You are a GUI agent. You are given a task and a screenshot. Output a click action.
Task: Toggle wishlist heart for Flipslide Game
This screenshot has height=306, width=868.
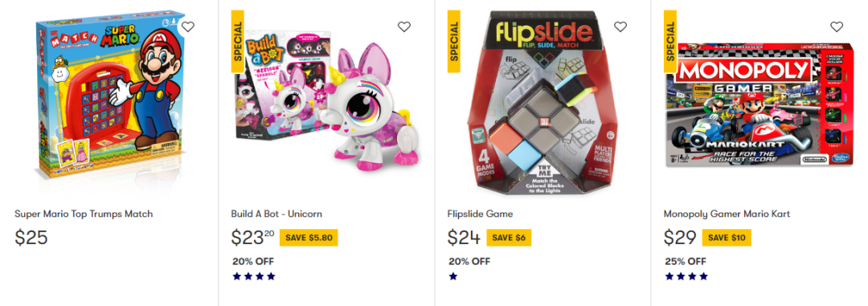pyautogui.click(x=620, y=27)
